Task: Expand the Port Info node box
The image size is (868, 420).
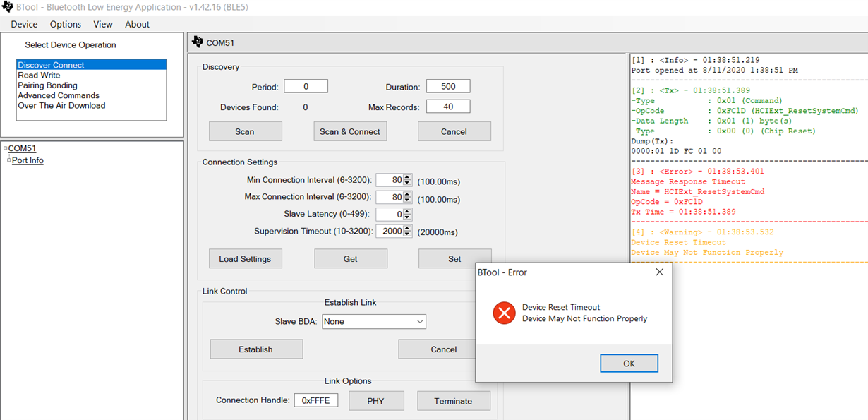Action: point(8,160)
